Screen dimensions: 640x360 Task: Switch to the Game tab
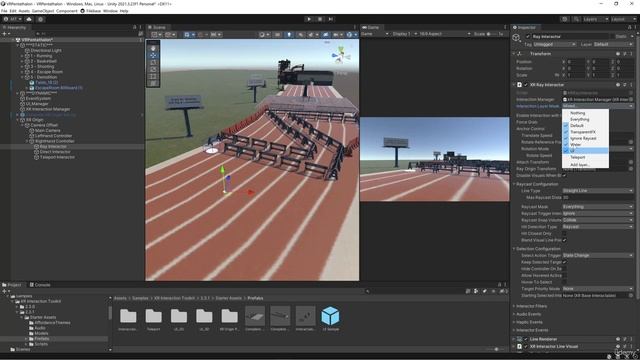click(x=371, y=27)
